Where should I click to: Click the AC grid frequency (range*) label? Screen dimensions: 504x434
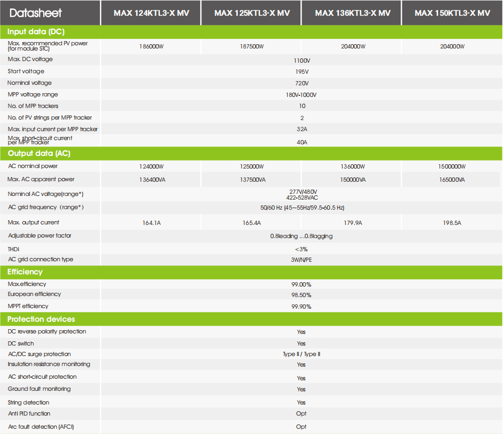coord(46,207)
